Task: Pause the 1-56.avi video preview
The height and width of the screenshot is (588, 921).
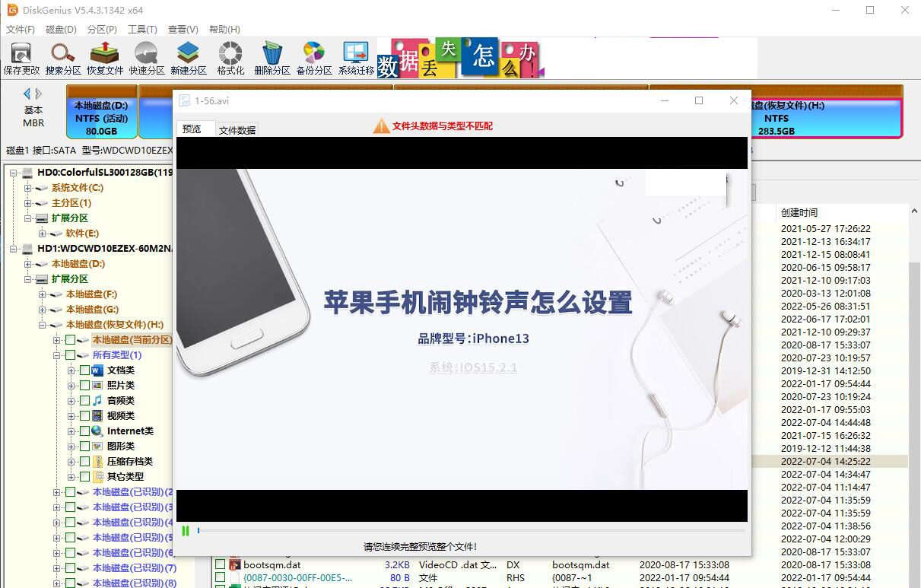Action: 186,531
